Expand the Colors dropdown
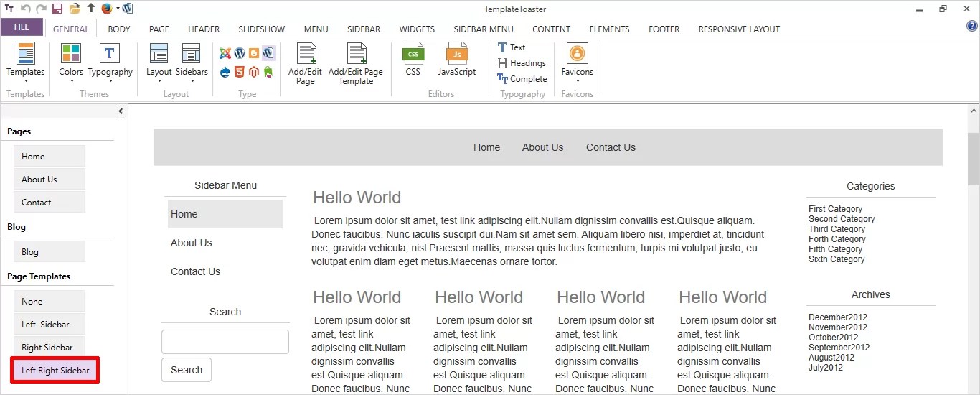The width and height of the screenshot is (980, 395). pos(71,63)
